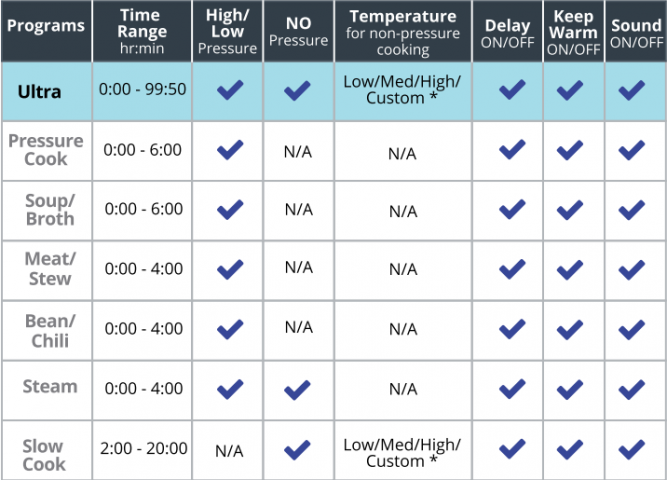
Task: Click the Steam Delay checkmark
Action: tap(512, 387)
